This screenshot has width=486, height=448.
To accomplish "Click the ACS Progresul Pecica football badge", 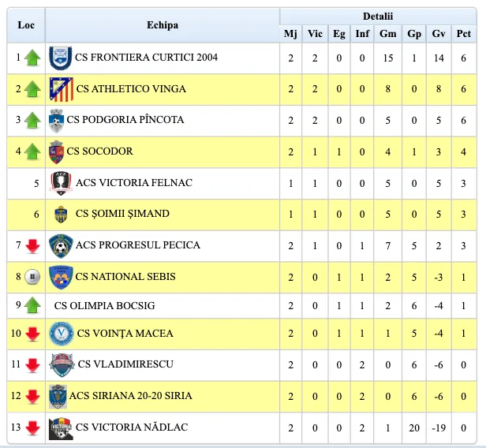I will tap(61, 246).
